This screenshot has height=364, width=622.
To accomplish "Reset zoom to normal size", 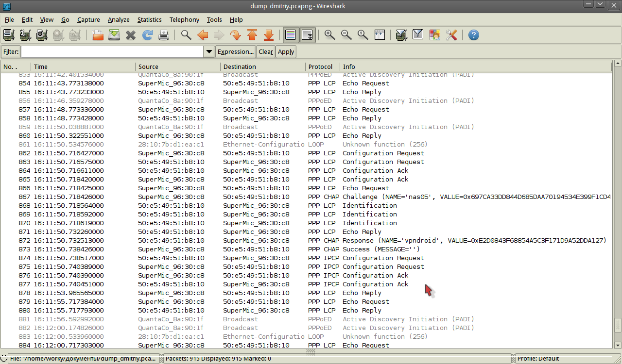I will 363,35.
